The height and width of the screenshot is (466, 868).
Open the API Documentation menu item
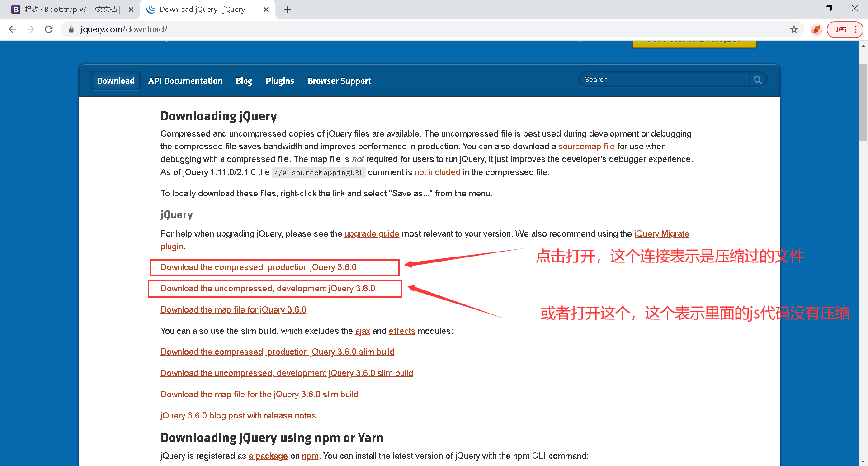(185, 81)
